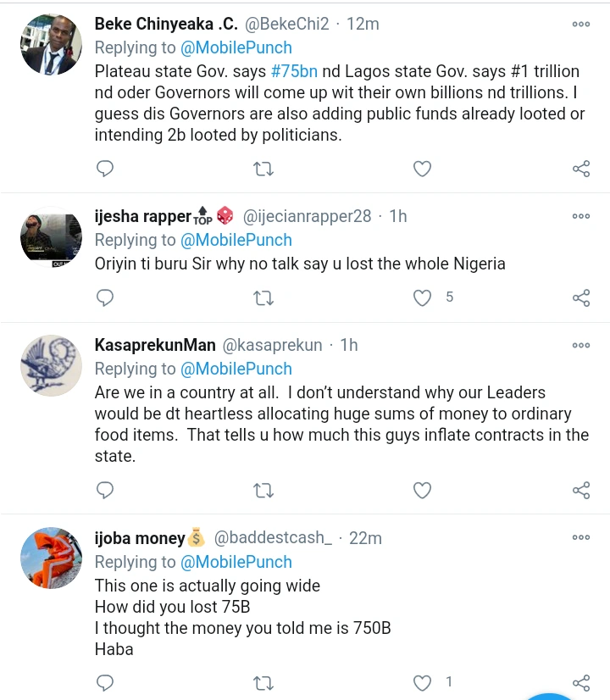This screenshot has height=700, width=610.
Task: Reply to Beke Chinyeaka's tweet
Action: click(x=105, y=169)
